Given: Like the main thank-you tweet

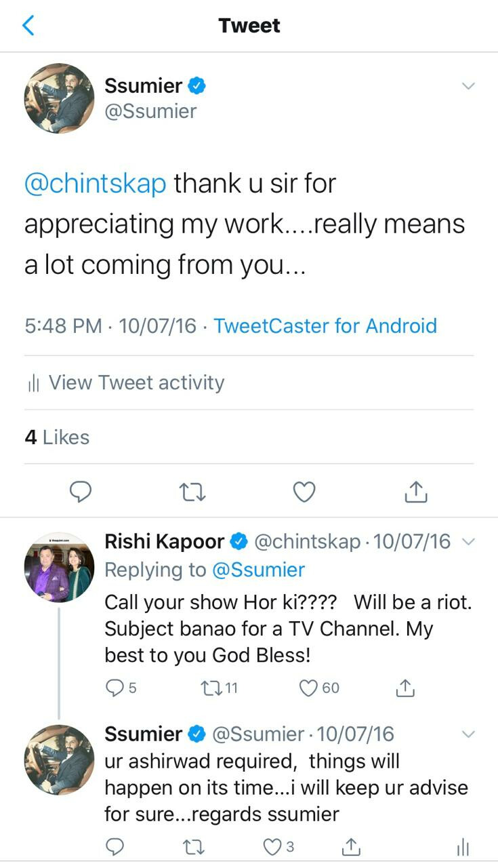Looking at the screenshot, I should 304,491.
